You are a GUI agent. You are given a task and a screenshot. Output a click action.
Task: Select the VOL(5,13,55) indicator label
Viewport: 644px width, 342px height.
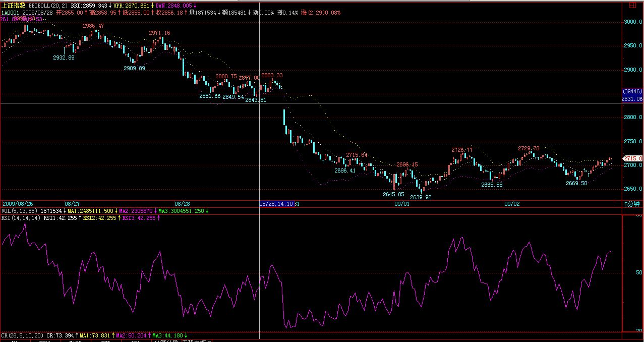pyautogui.click(x=20, y=211)
